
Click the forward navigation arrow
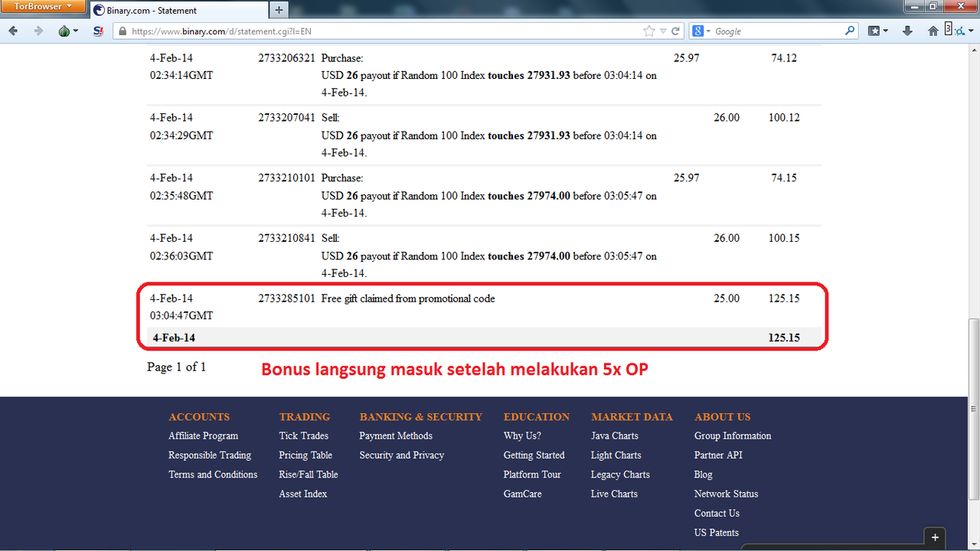tap(38, 31)
